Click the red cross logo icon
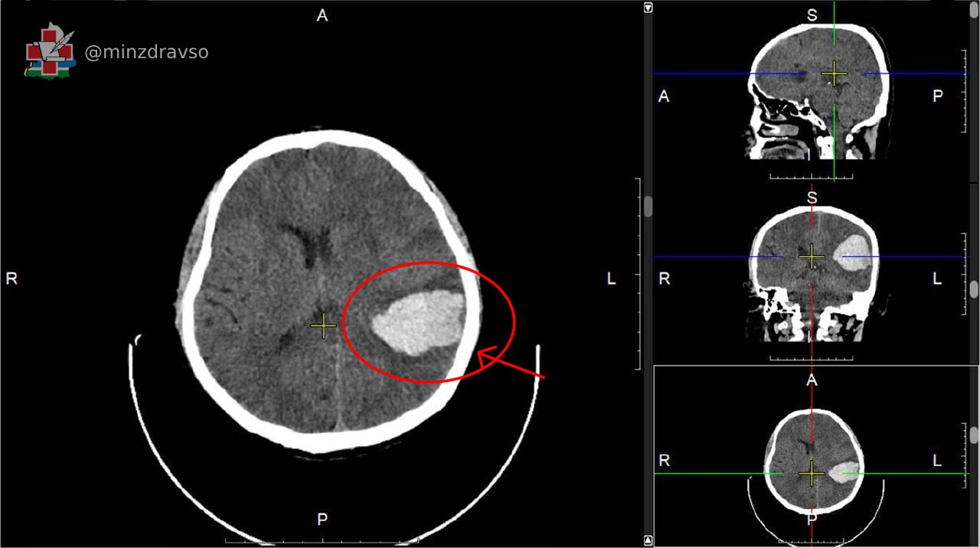 coord(50,52)
